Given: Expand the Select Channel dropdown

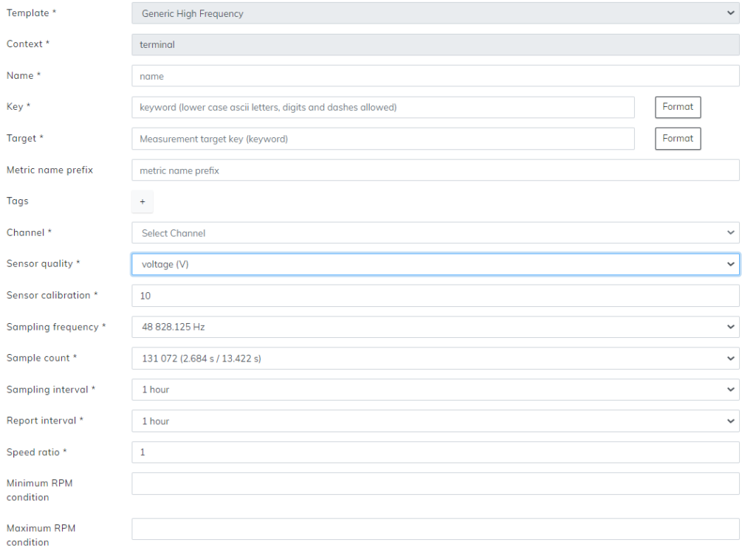Looking at the screenshot, I should (435, 233).
